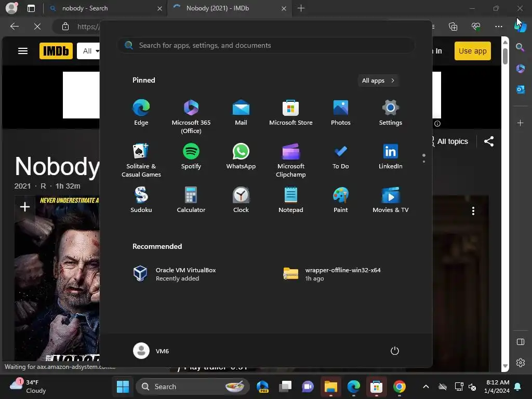Image resolution: width=532 pixels, height=399 pixels.
Task: Open Task View on taskbar
Action: [285, 387]
